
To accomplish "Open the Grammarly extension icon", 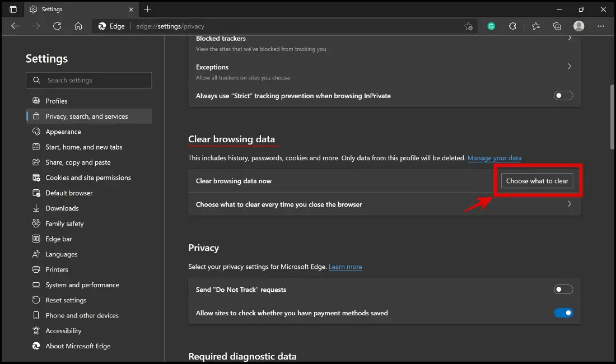I will [x=491, y=26].
